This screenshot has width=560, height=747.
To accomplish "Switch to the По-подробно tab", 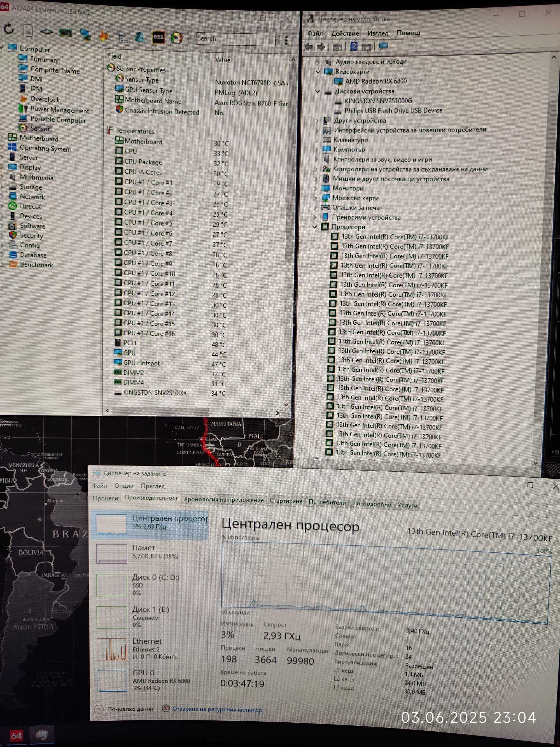I will tap(372, 504).
